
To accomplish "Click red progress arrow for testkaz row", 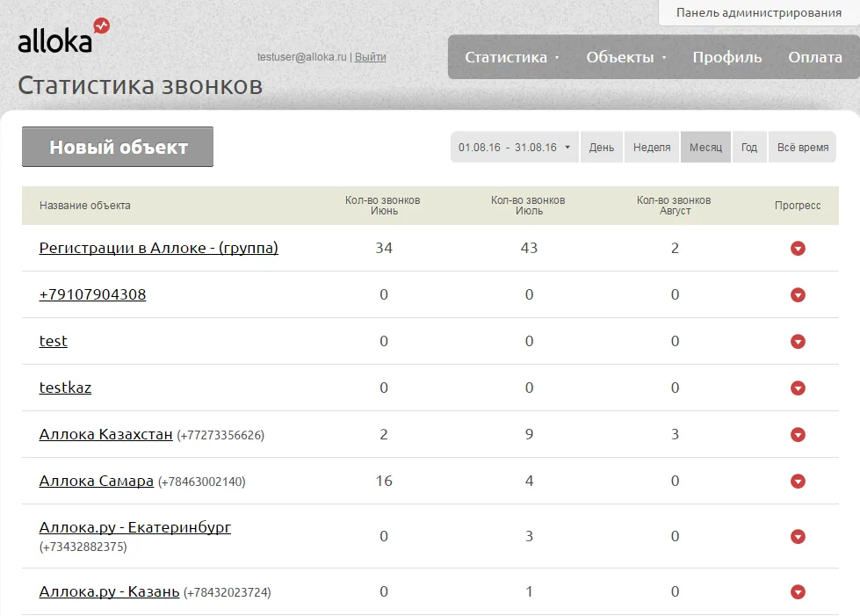I will tap(798, 388).
